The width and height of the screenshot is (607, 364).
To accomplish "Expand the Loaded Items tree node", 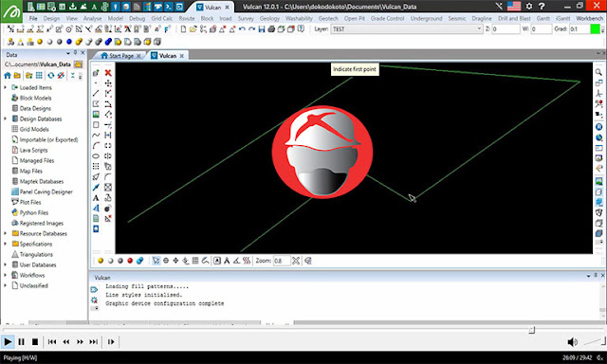I will (x=5, y=87).
